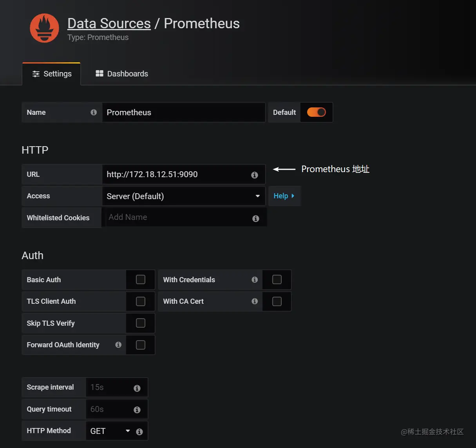The image size is (476, 448).
Task: Click the TLS Client Auth label
Action: (x=51, y=301)
